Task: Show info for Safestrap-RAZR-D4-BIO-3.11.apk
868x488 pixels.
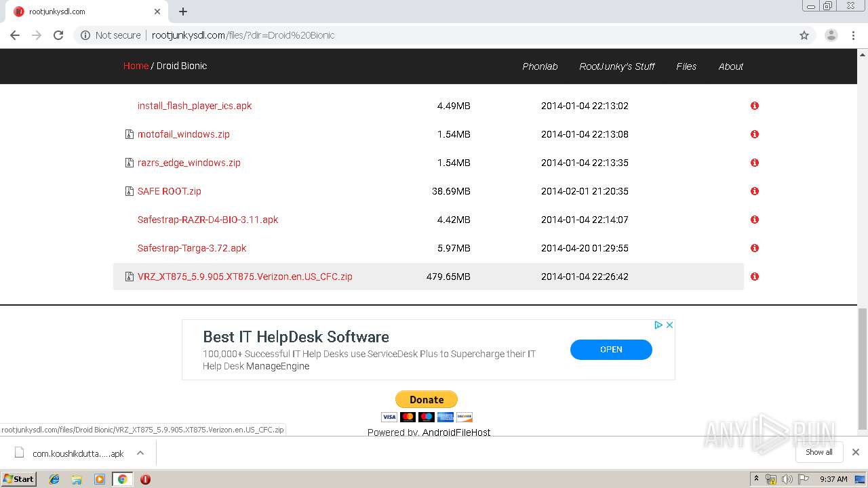Action: (x=755, y=220)
